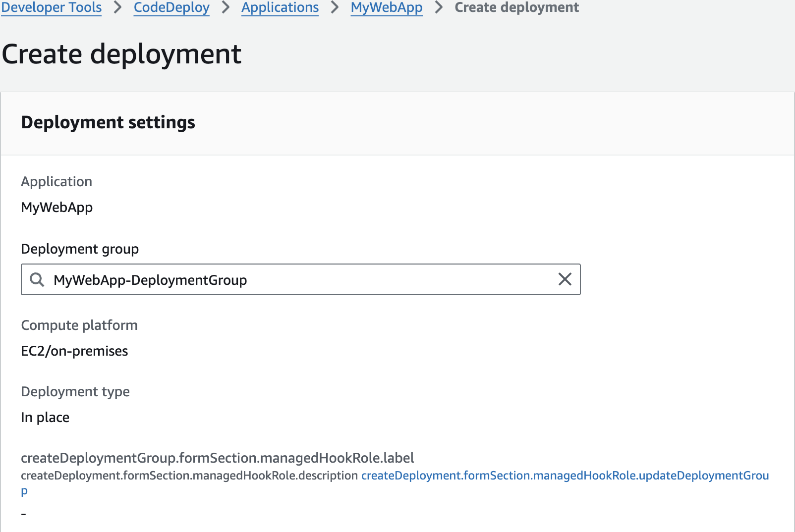Select the Application value 'MyWebApp'
The image size is (795, 532).
pyautogui.click(x=57, y=207)
